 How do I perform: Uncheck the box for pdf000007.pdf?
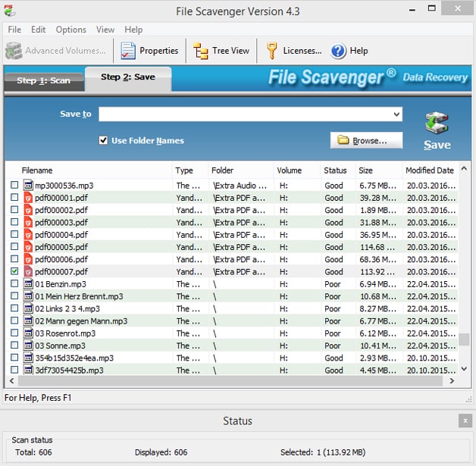point(14,271)
